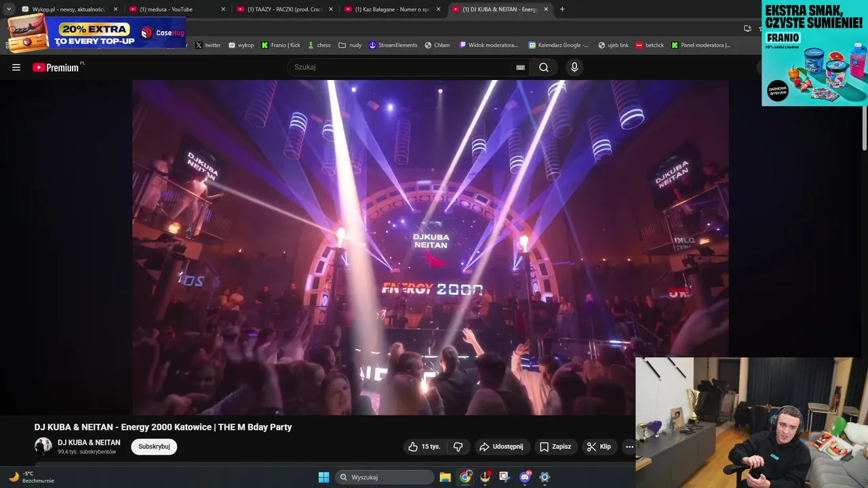Dislike the video with thumbs-down
Screen dimensions: 868x488
click(x=458, y=447)
